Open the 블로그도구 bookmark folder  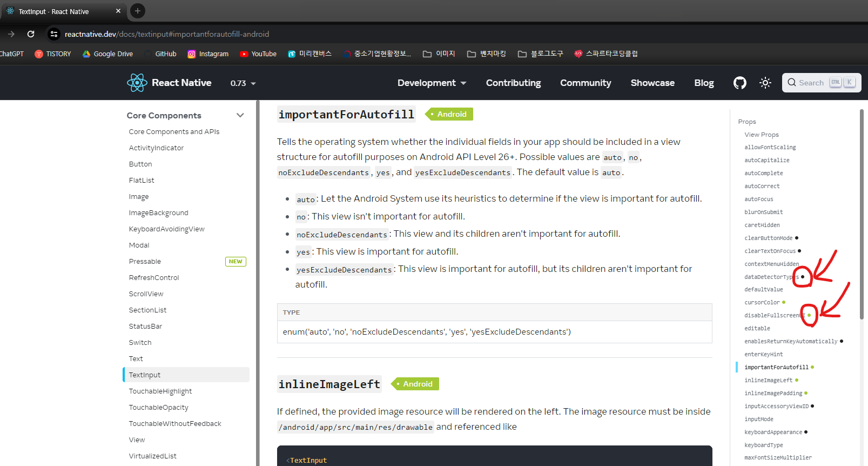(x=540, y=54)
